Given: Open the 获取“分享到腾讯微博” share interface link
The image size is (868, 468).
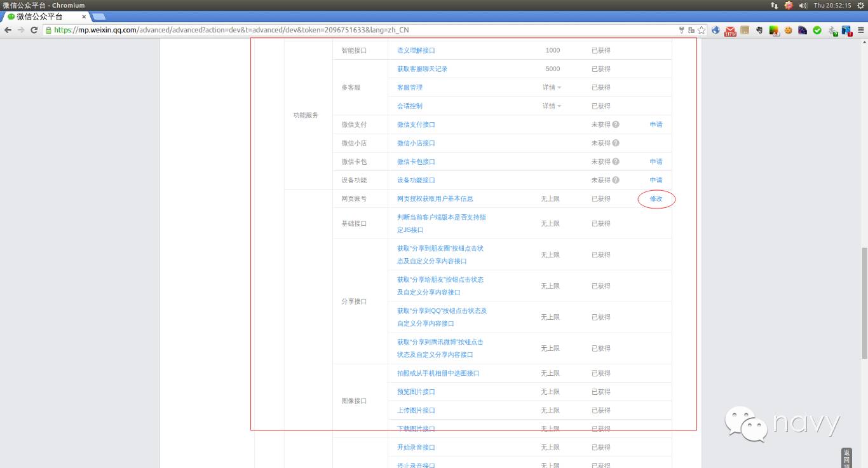Looking at the screenshot, I should [440, 348].
